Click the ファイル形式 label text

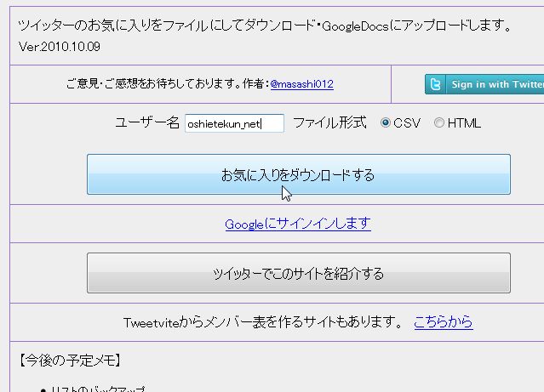point(330,122)
